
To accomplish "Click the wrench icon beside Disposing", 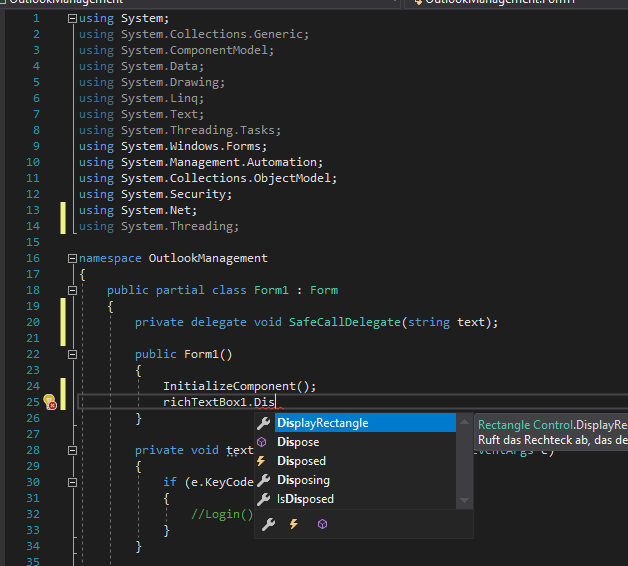I will pos(264,480).
